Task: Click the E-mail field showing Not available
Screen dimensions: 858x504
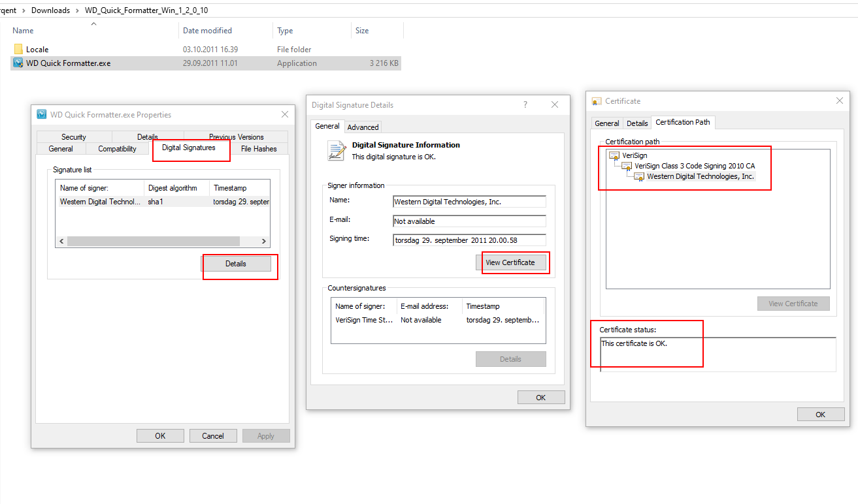Action: pos(469,221)
